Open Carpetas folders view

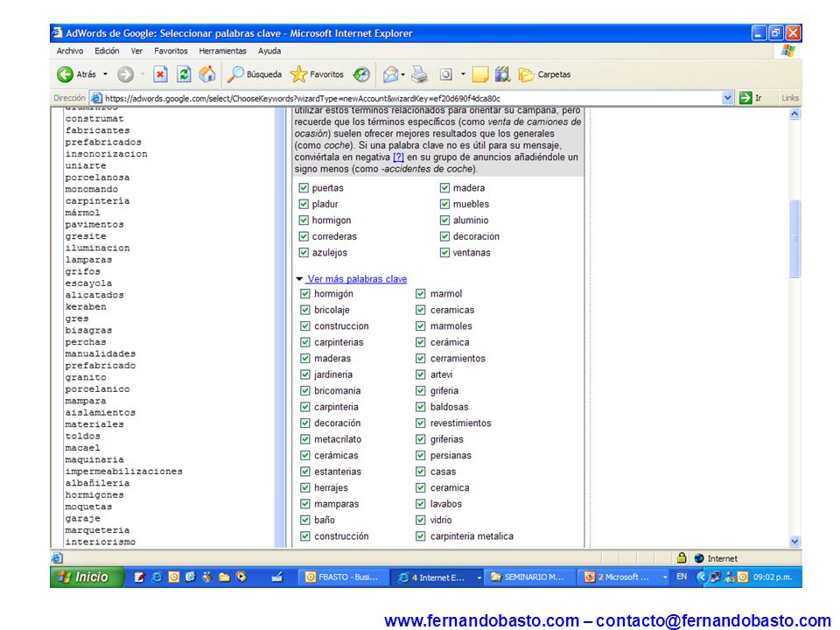pyautogui.click(x=545, y=74)
